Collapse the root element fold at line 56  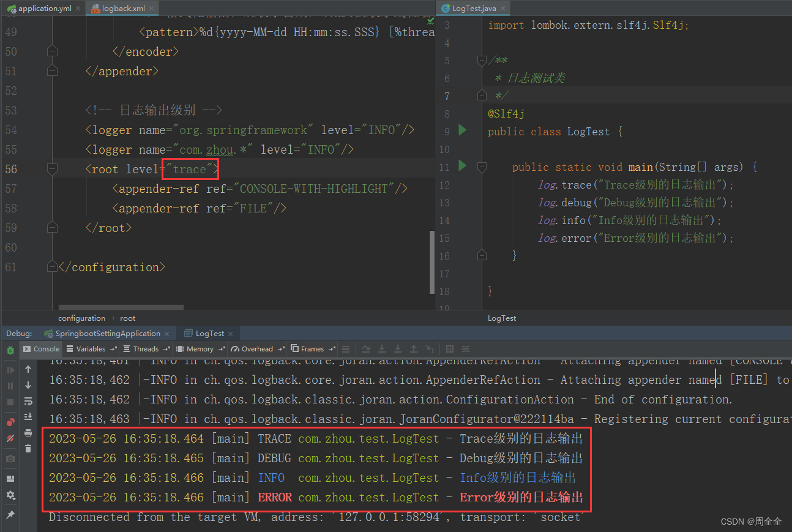53,169
